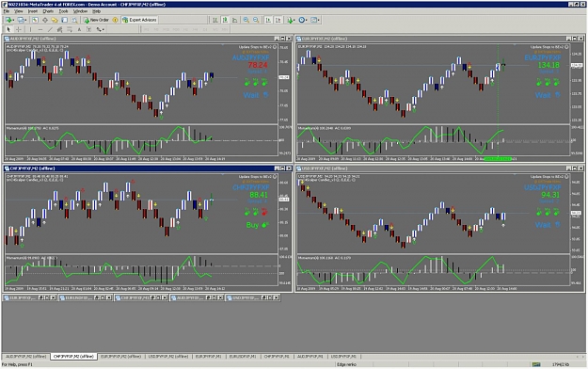Select the trendline drawing tool
Viewport: 588px width, 369px height.
(x=50, y=29)
